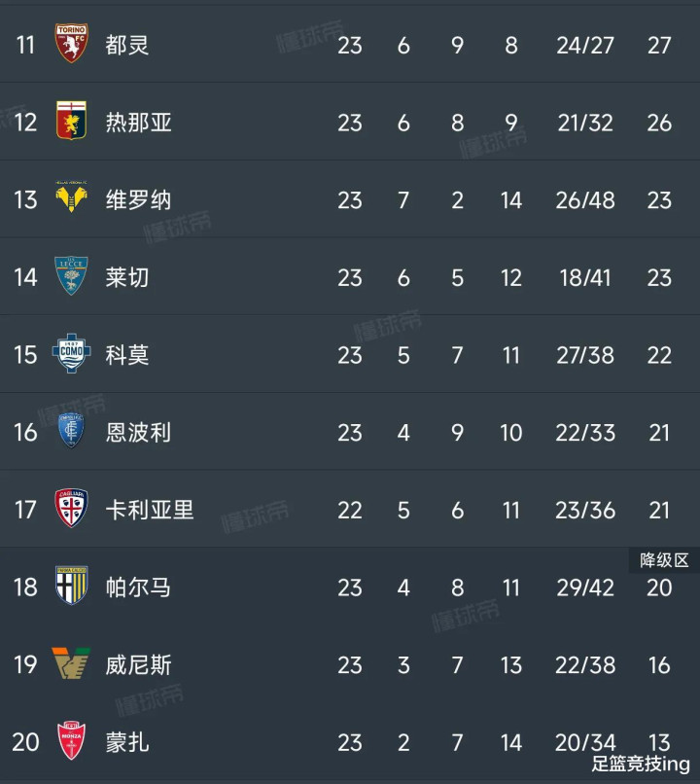
Task: Open the Genoa team logo
Action: pyautogui.click(x=71, y=120)
